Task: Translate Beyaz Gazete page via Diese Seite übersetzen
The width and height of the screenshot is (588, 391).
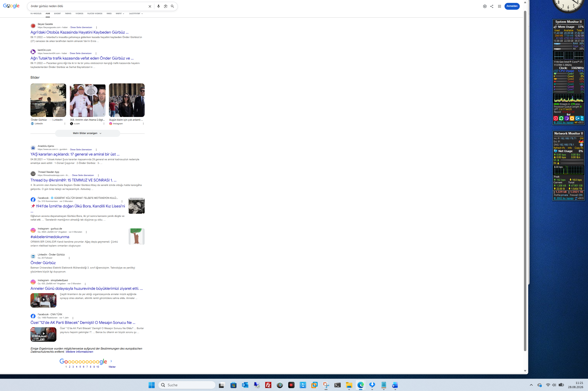Action: [x=81, y=27]
